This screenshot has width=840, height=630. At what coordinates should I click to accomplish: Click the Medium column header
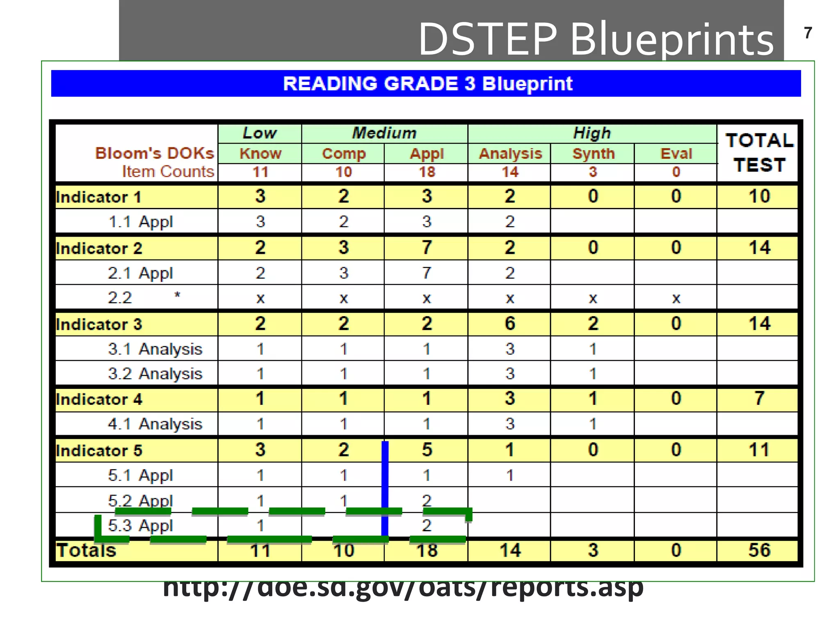(384, 133)
